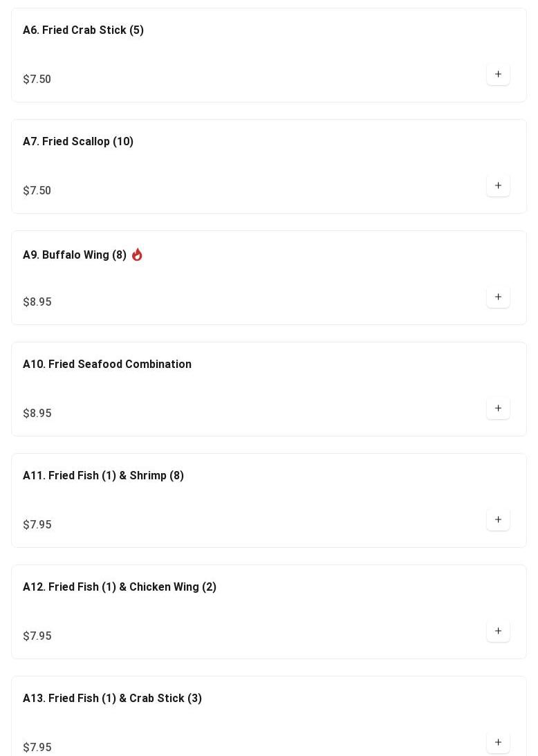Image resolution: width=538 pixels, height=756 pixels.
Task: Add A9 Buffalo Wing to cart
Action: pos(498,297)
